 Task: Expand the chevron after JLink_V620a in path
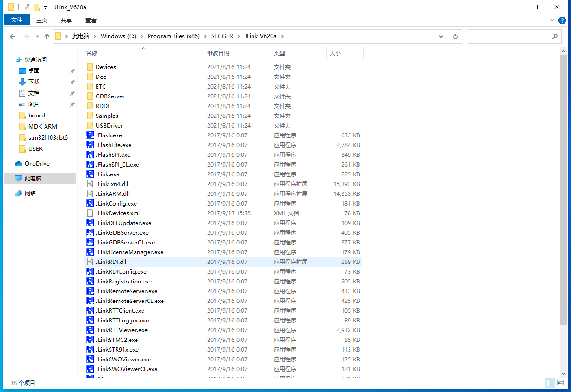click(x=281, y=36)
